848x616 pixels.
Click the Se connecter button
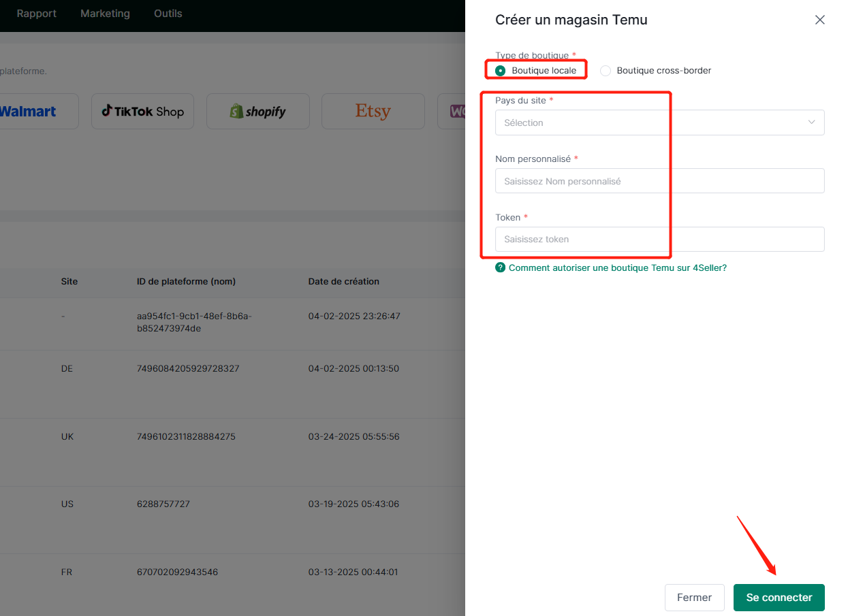779,598
